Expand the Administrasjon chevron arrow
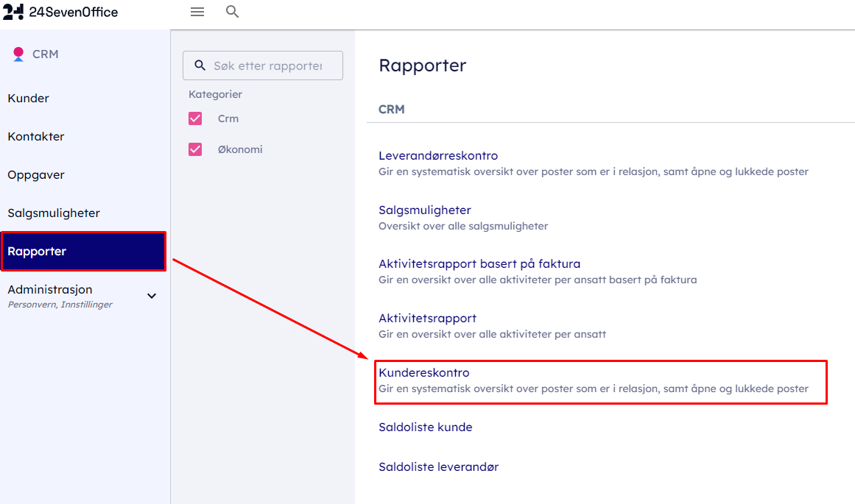The width and height of the screenshot is (855, 504). point(152,296)
